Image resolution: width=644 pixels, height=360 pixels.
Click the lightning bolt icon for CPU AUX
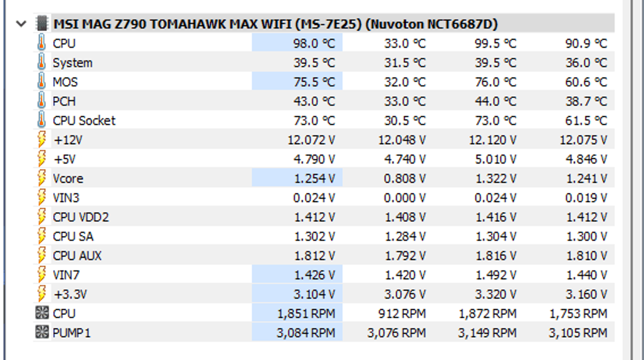[41, 255]
